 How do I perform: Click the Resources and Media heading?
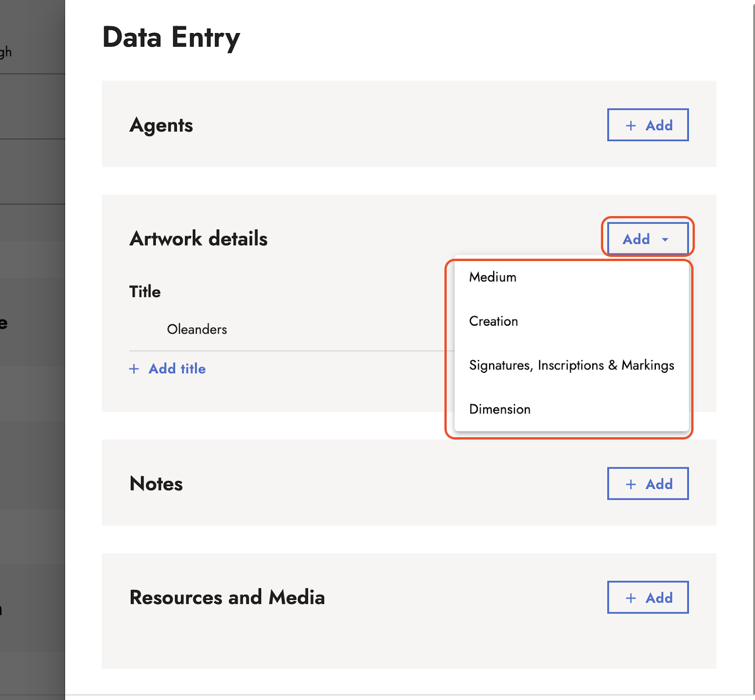point(227,598)
